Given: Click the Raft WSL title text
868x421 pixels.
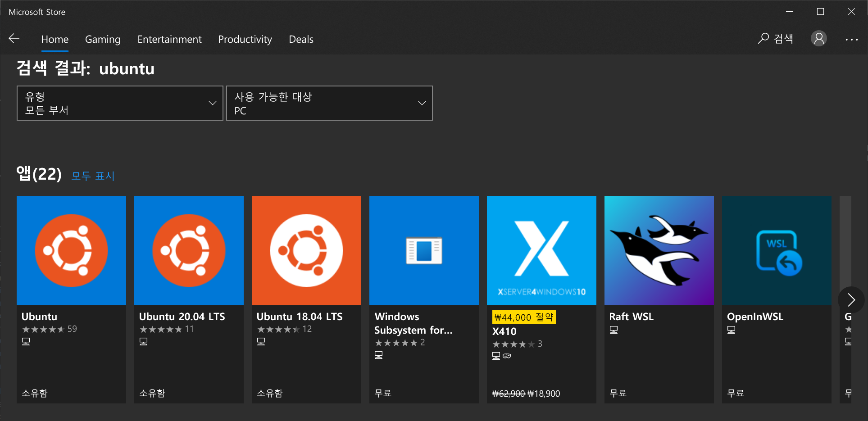Looking at the screenshot, I should point(632,317).
